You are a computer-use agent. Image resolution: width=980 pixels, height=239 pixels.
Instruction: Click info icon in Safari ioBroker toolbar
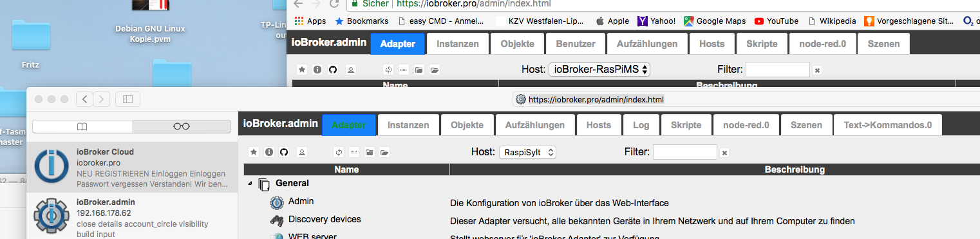[x=269, y=152]
